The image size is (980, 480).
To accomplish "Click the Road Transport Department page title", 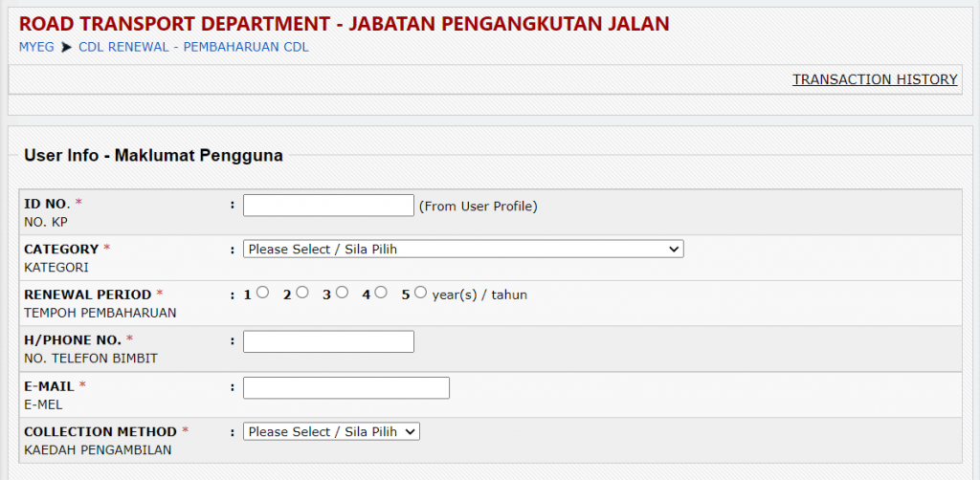I will tap(344, 24).
